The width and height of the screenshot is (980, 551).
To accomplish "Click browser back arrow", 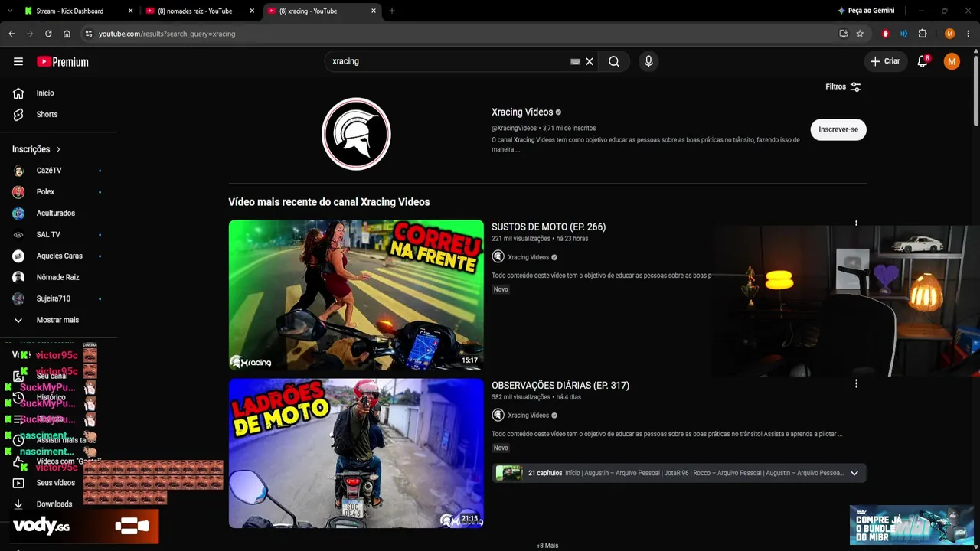I will [x=11, y=34].
